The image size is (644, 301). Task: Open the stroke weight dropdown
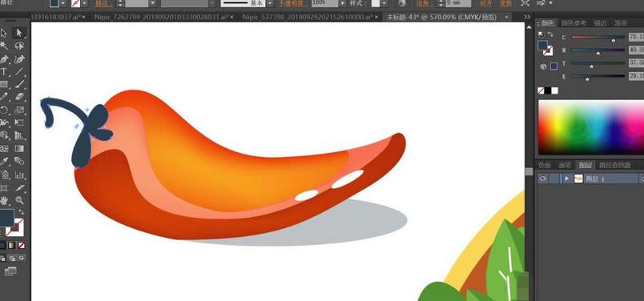pos(152,3)
